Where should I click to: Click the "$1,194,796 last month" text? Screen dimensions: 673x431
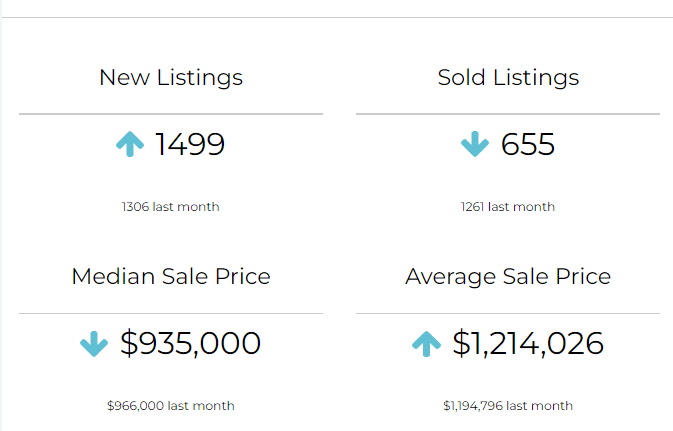pyautogui.click(x=508, y=406)
